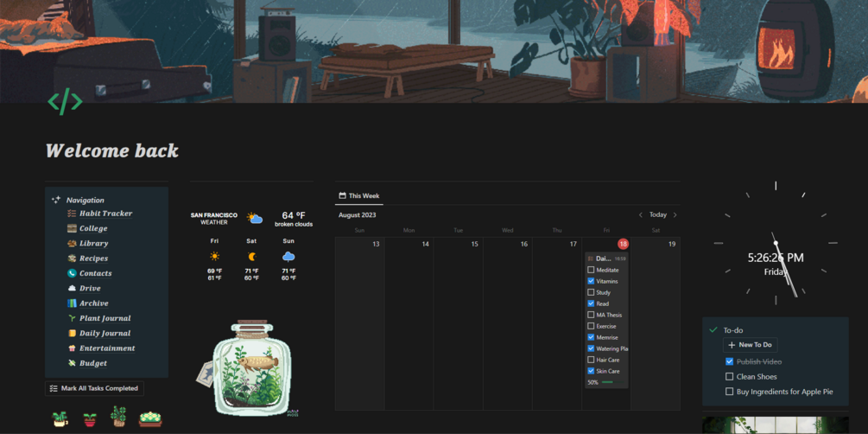868x434 pixels.
Task: Click the Recipes page icon
Action: click(72, 258)
